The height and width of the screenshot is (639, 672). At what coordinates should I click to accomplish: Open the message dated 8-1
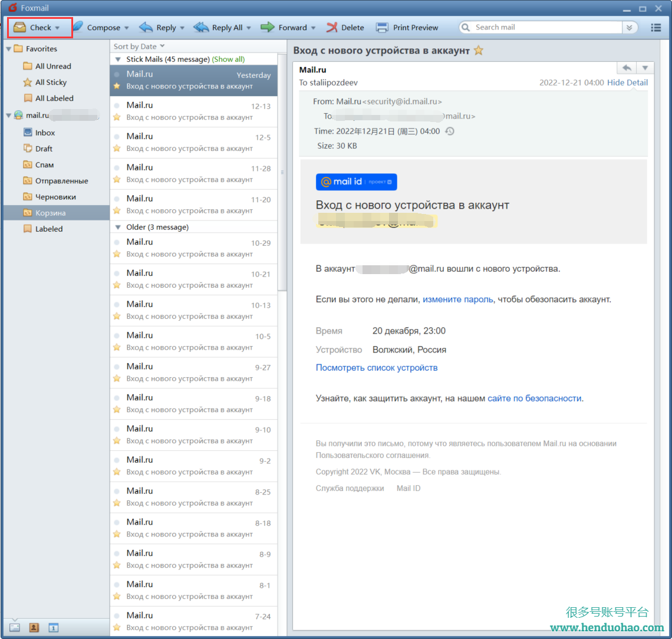click(x=194, y=591)
